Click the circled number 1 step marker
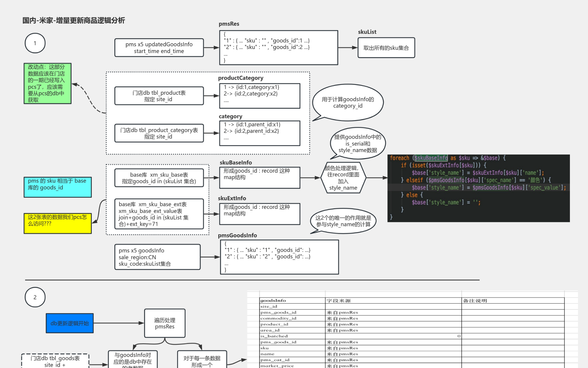Screen dimensions: 588x368 (35, 43)
